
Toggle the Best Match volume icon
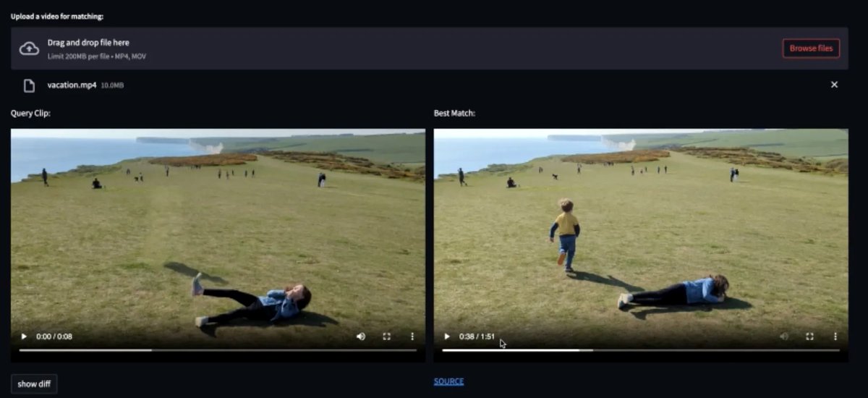coord(784,336)
